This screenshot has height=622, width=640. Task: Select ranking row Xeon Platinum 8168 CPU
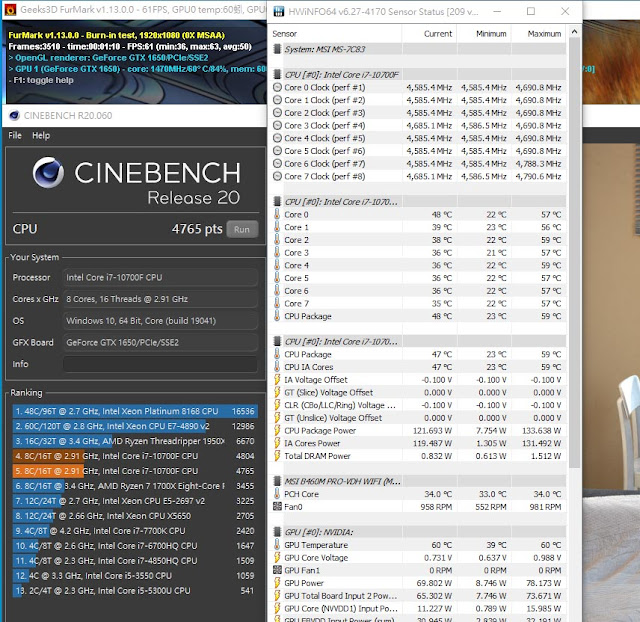(x=135, y=411)
